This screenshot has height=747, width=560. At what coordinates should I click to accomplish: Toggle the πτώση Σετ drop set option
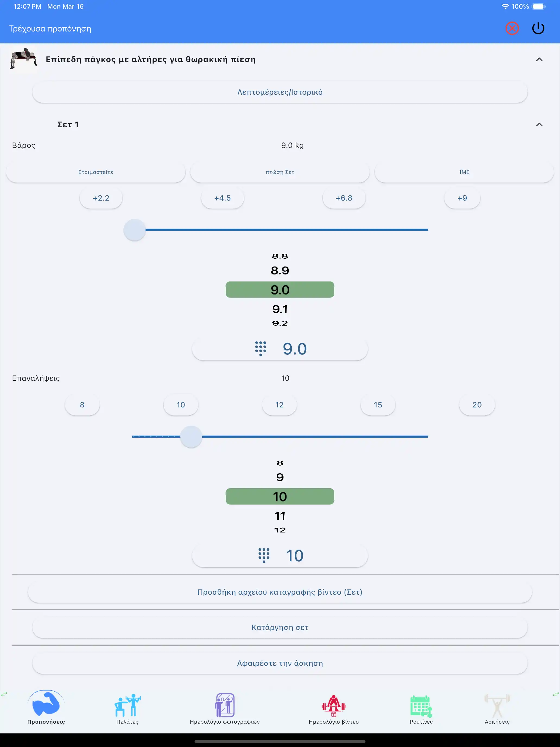(280, 172)
